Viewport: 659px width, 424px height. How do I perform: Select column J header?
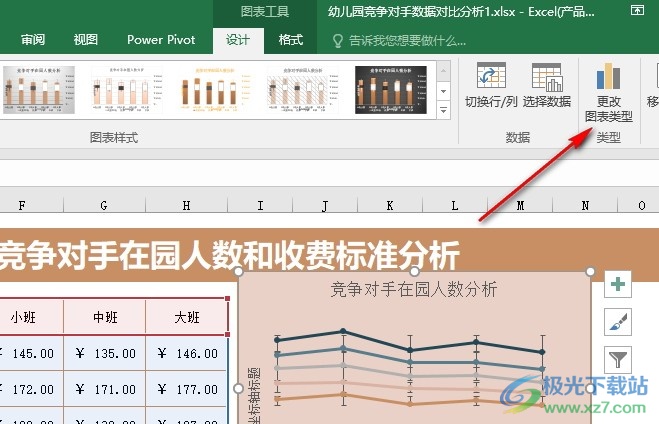click(x=325, y=205)
